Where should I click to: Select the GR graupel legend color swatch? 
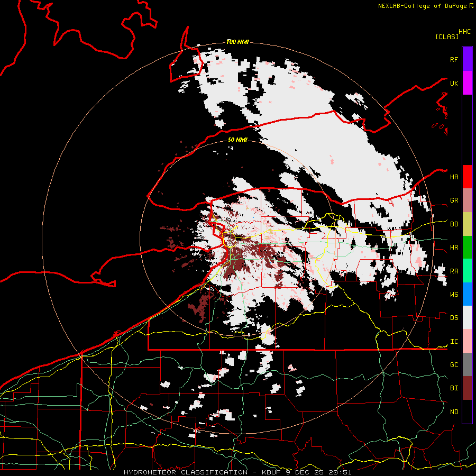coord(467,200)
